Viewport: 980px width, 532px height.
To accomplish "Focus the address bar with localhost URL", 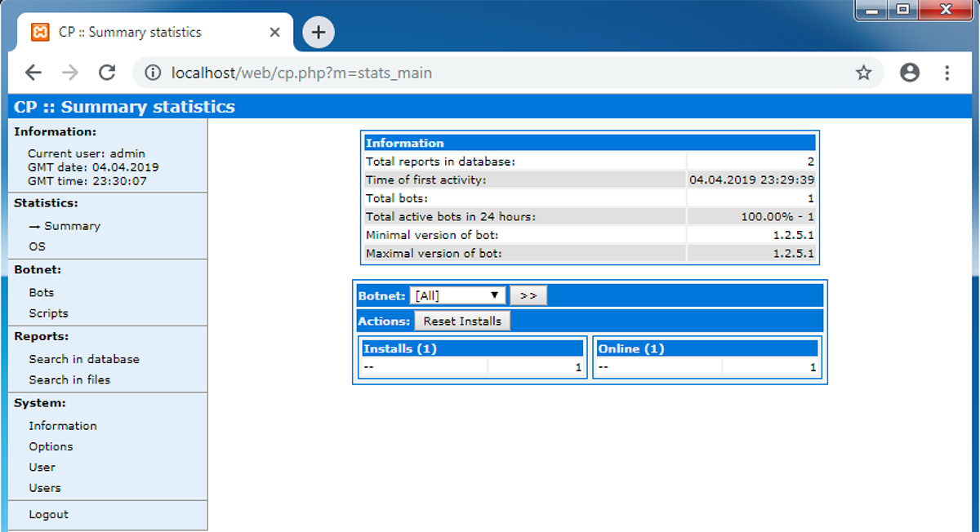I will [x=508, y=73].
